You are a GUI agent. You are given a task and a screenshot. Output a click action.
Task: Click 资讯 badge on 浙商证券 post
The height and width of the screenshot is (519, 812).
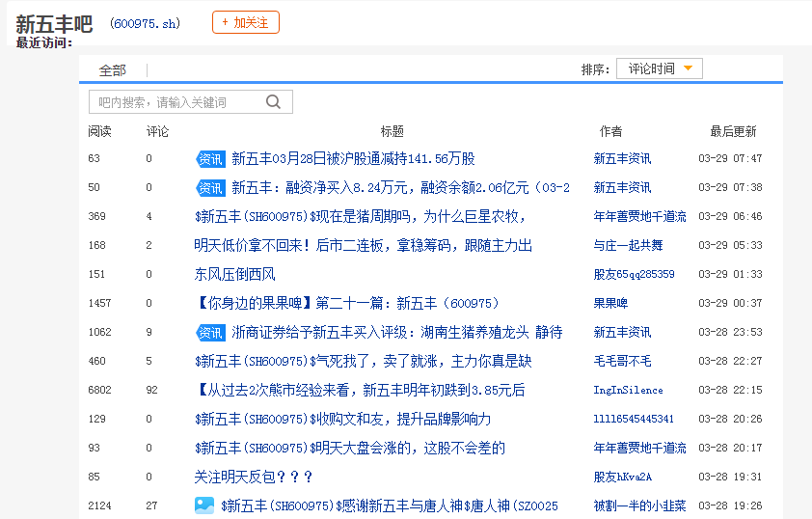point(209,333)
